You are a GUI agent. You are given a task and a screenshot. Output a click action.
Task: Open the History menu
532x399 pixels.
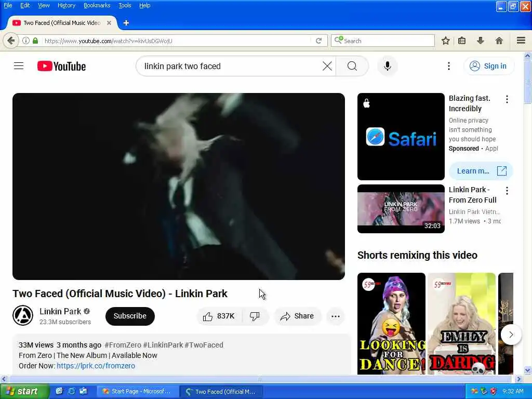click(x=66, y=5)
